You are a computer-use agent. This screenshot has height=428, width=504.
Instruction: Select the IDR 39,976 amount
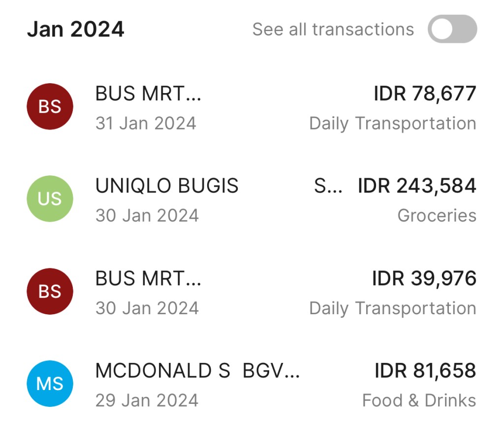[x=424, y=278]
